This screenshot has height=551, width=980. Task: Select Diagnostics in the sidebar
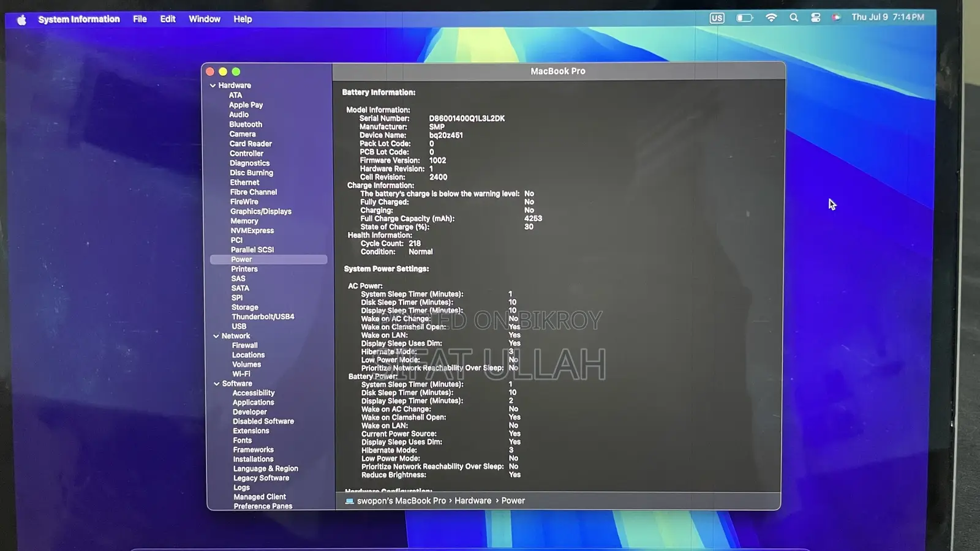click(249, 163)
